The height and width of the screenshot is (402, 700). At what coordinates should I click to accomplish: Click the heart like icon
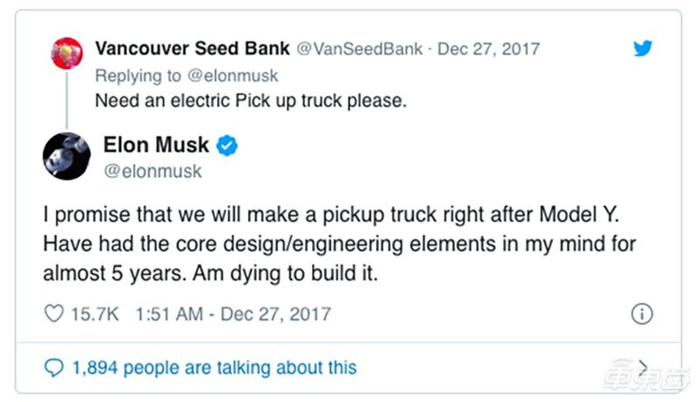[x=53, y=314]
